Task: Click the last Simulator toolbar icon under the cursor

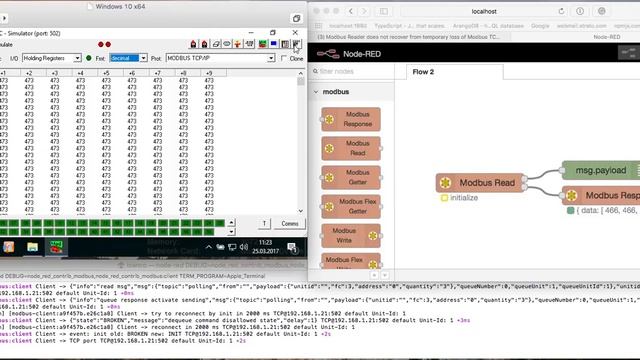Action: 296,44
